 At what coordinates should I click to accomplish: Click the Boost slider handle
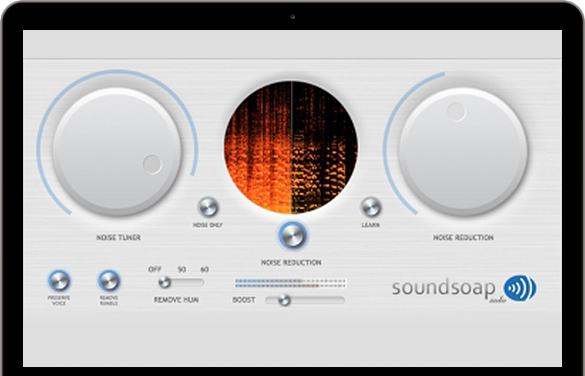pyautogui.click(x=284, y=300)
